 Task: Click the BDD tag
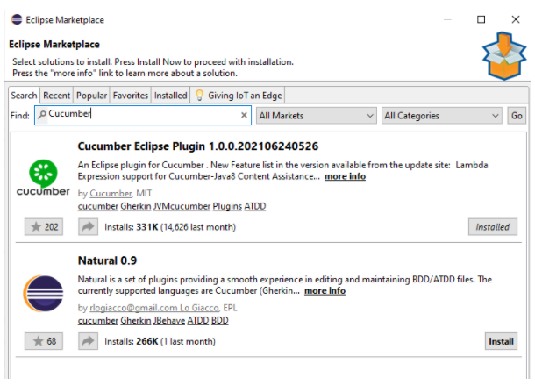tap(220, 321)
